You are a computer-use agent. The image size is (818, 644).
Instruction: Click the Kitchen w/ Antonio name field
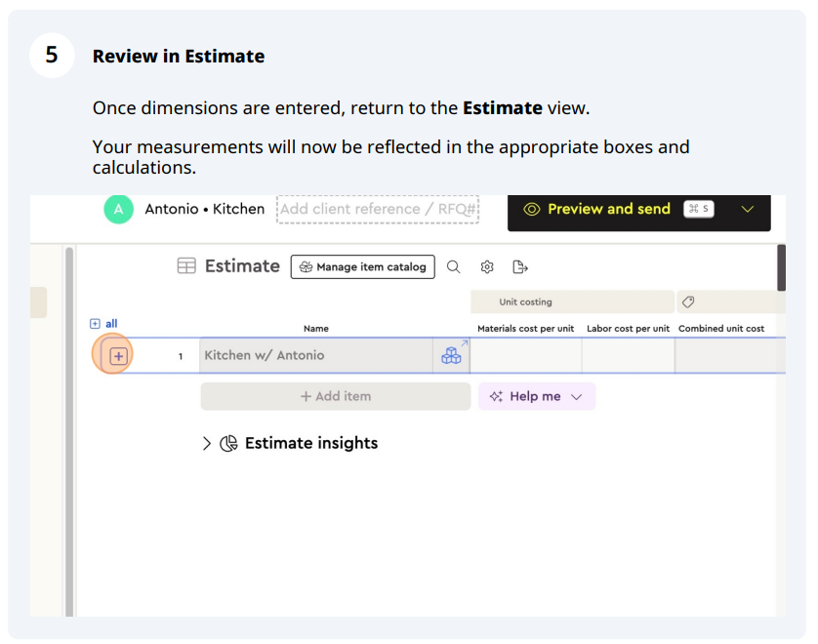coord(316,355)
